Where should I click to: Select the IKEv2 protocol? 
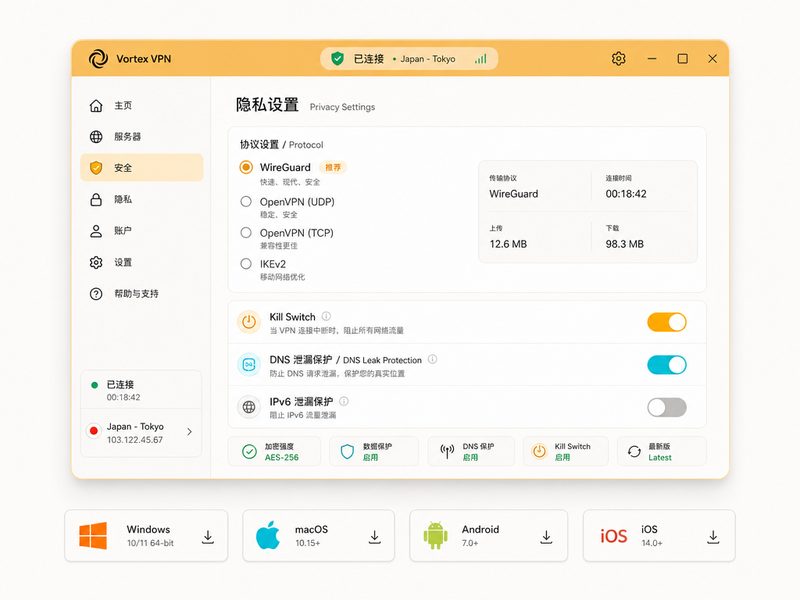point(246,264)
